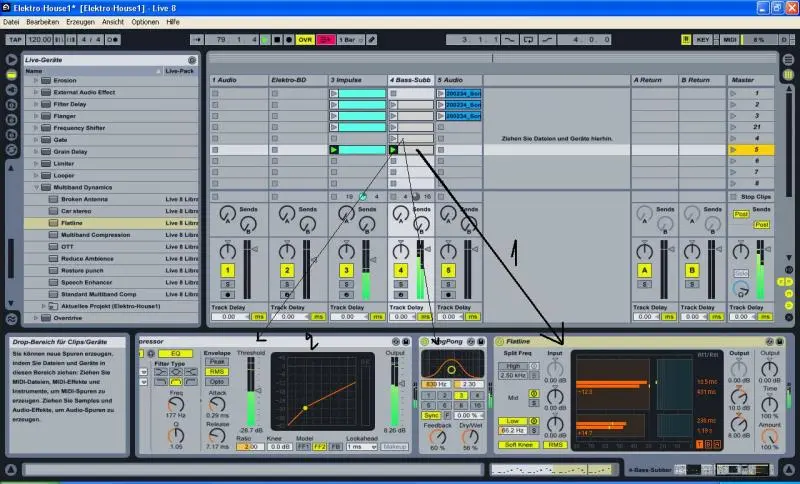Enable the KEY mapping mode
Viewport: 800px width, 484px height.
point(703,40)
